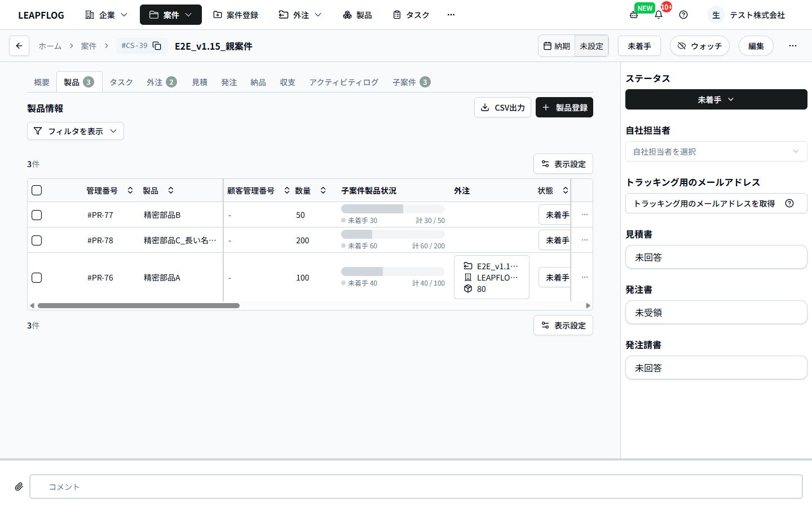Click the back arrow button
This screenshot has width=812, height=508.
tap(19, 46)
